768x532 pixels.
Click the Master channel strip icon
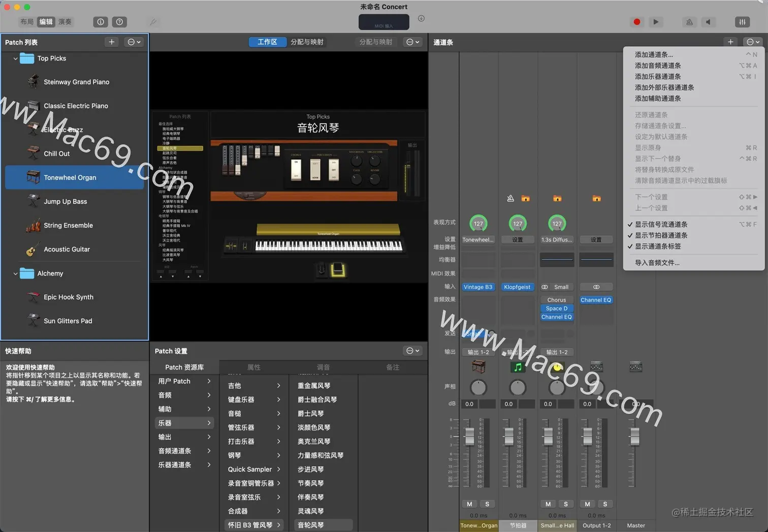click(636, 366)
